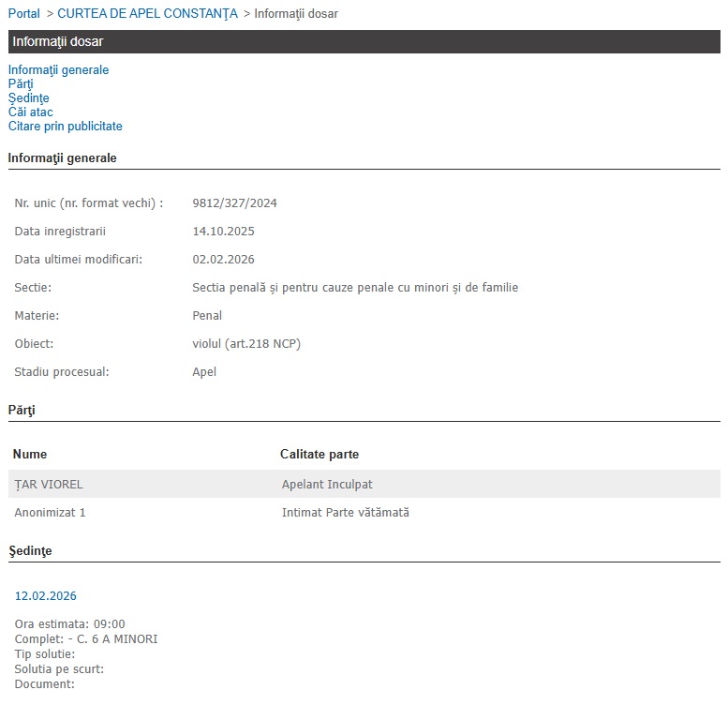Click the dark Informații dosar title bar

(x=364, y=42)
